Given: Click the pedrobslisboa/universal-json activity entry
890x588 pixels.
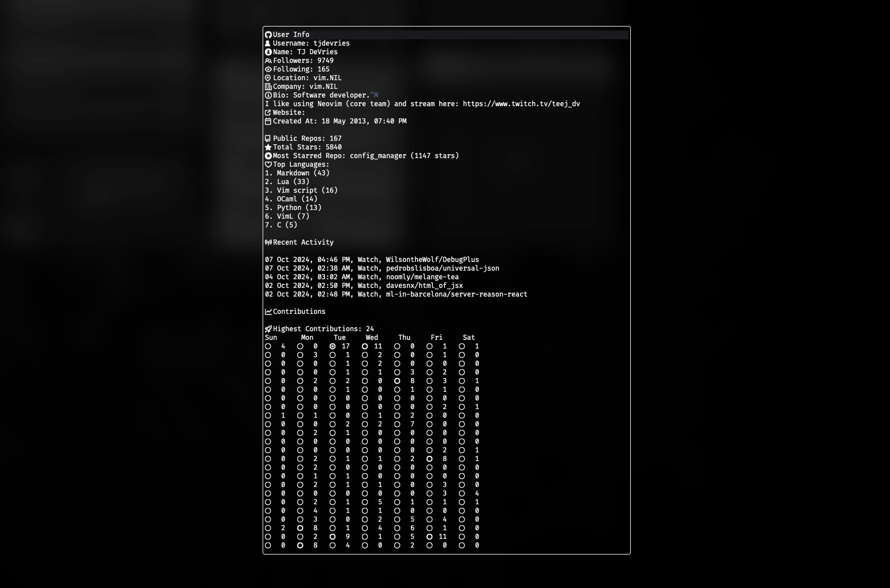Looking at the screenshot, I should pos(382,268).
